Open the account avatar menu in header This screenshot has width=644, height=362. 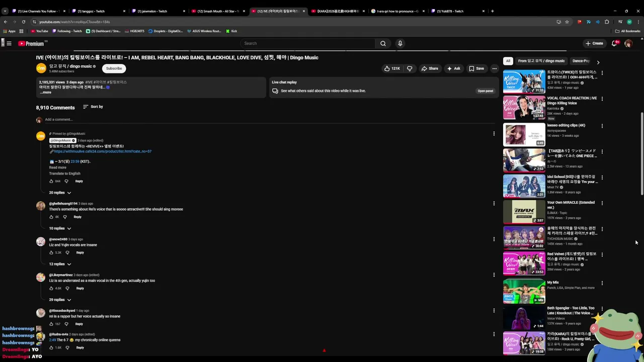point(628,43)
